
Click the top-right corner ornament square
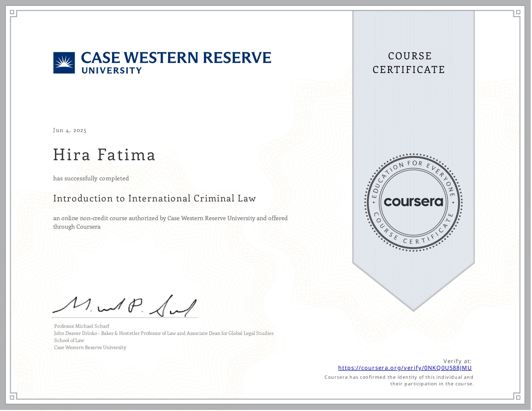[518, 12]
